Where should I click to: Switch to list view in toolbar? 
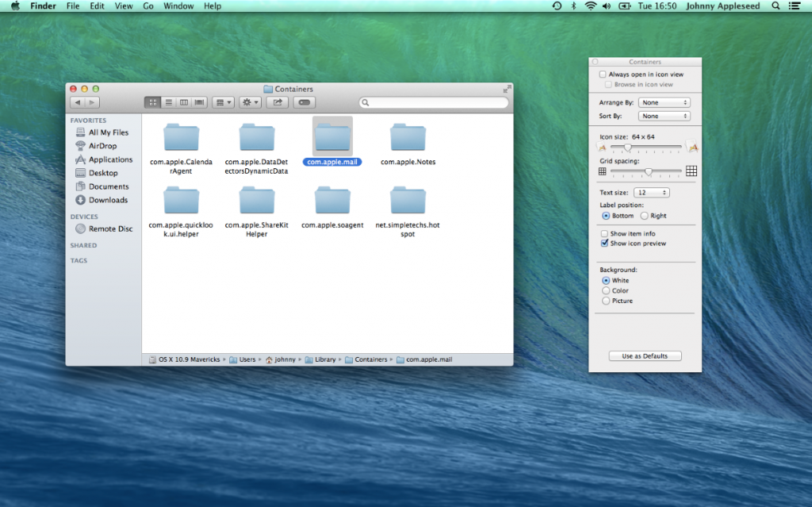[x=168, y=102]
